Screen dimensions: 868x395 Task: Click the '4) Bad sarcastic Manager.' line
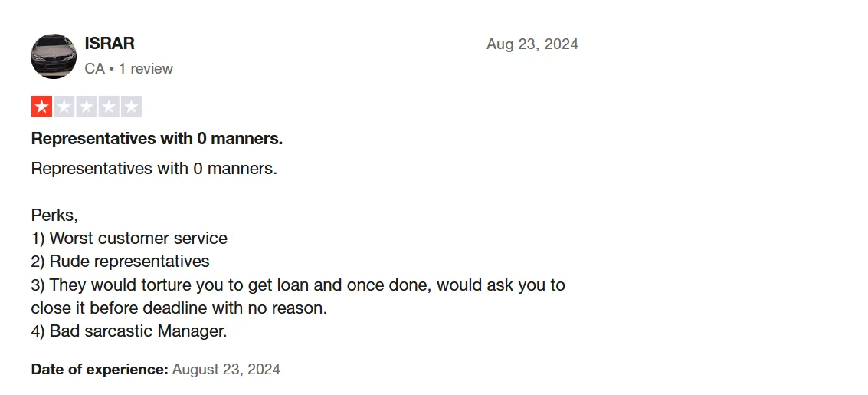click(129, 331)
